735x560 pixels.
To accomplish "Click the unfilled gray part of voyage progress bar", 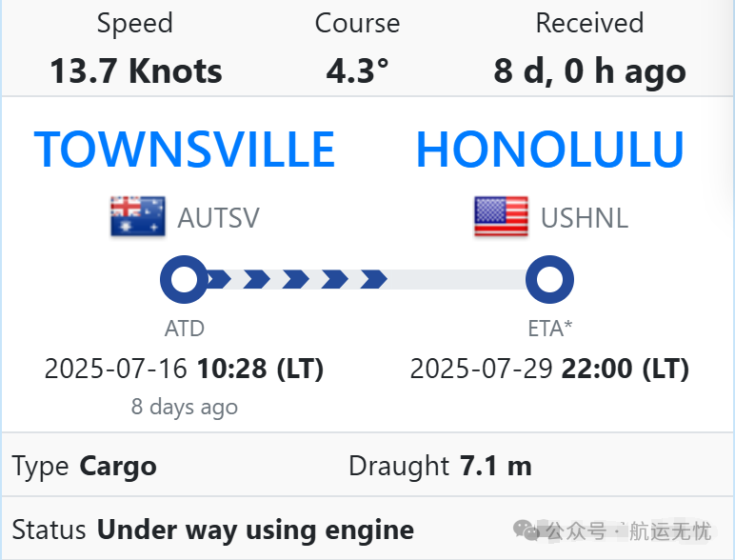I will [457, 280].
